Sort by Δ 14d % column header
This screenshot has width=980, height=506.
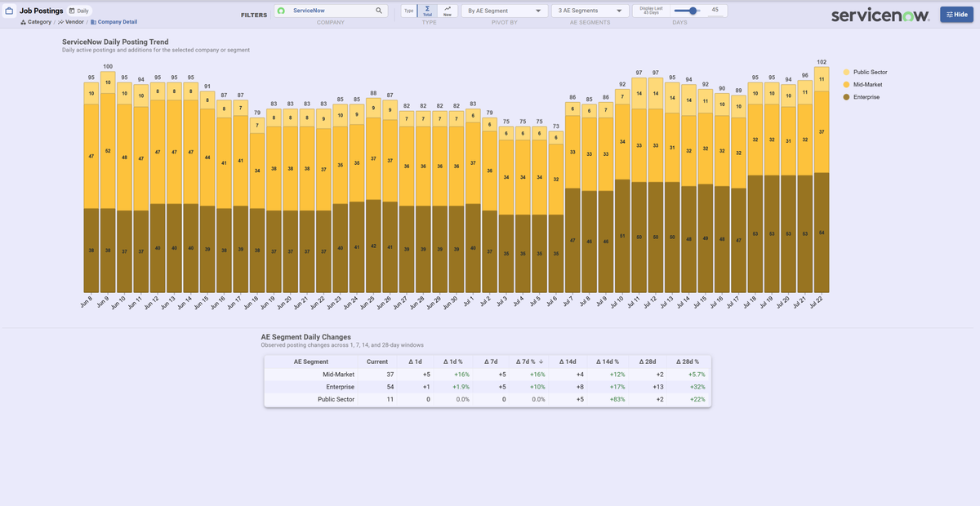pos(607,362)
